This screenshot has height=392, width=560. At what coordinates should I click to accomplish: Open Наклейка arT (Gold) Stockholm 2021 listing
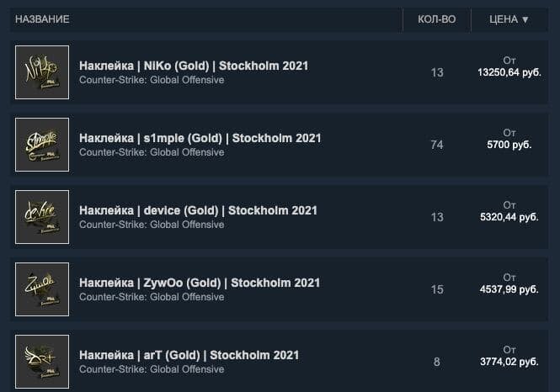(189, 356)
